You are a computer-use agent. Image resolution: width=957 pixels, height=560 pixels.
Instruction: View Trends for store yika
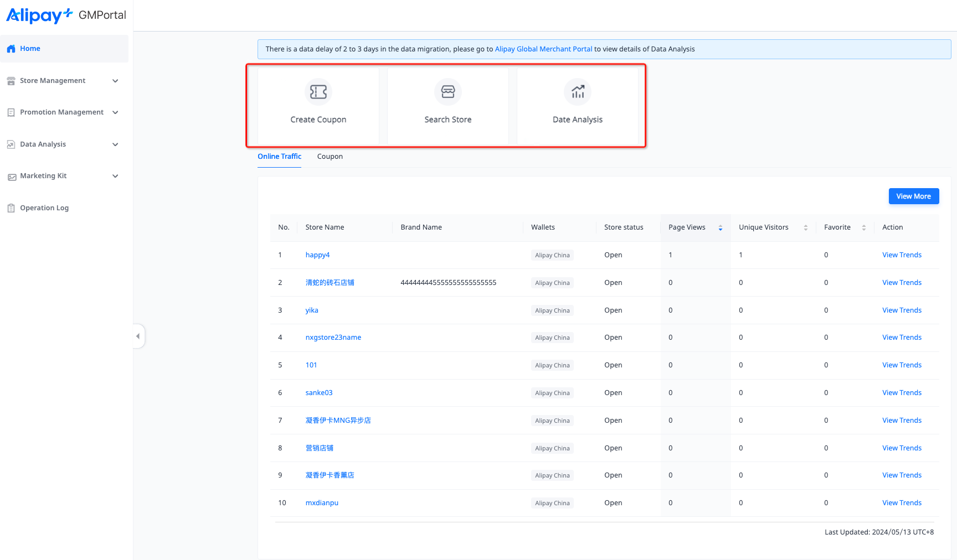tap(902, 310)
